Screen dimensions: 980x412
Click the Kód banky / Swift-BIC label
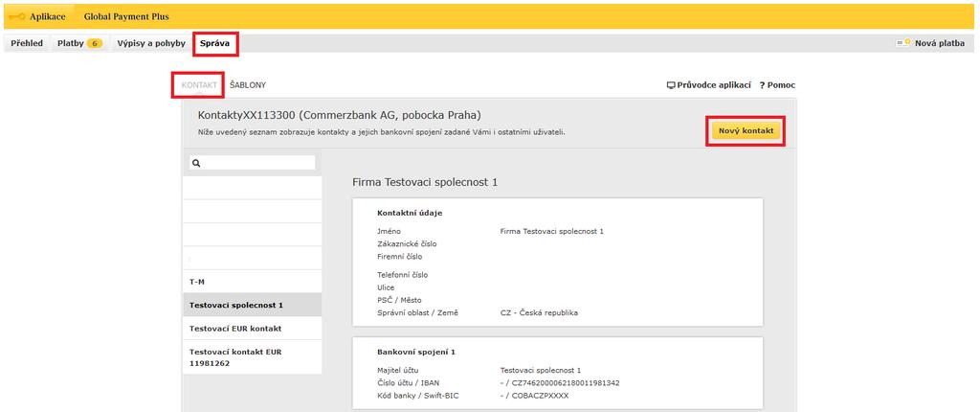pos(419,396)
